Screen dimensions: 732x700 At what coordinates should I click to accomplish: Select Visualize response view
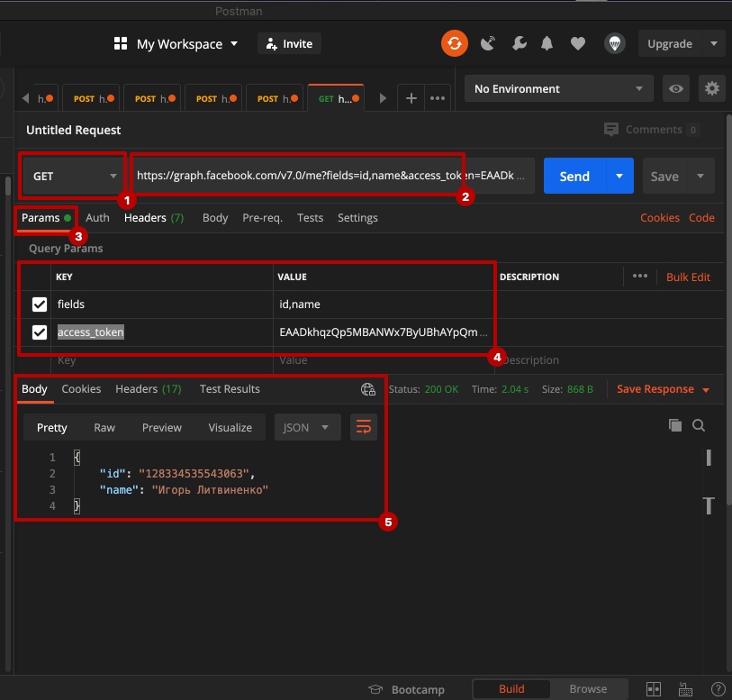(230, 427)
